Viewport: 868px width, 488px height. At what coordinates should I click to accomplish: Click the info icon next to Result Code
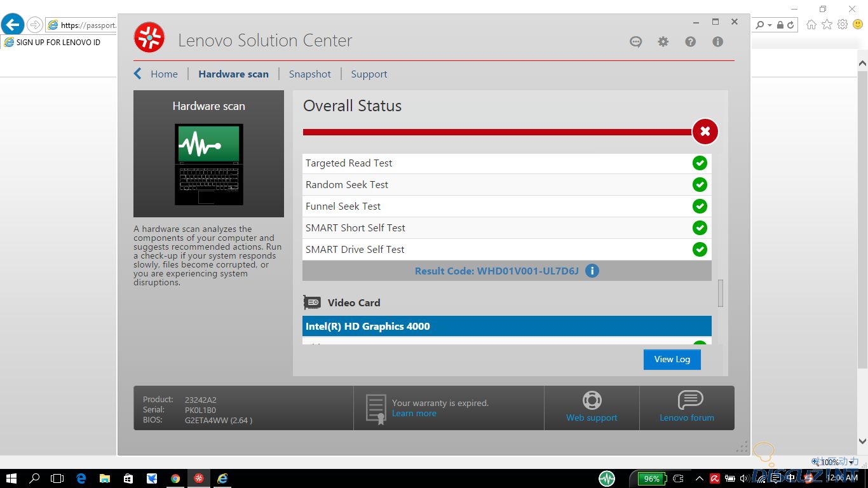coord(592,271)
